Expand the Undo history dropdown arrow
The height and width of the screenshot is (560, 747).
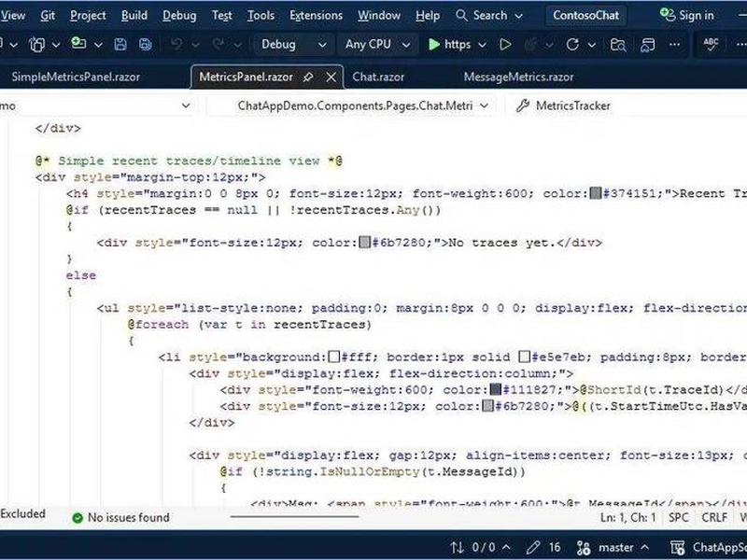point(195,45)
